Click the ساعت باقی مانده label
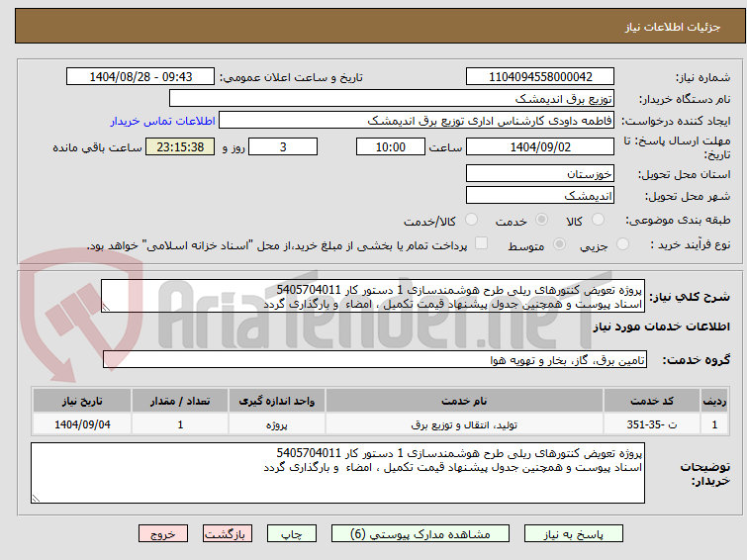Viewport: 747px width, 560px height. point(97,147)
